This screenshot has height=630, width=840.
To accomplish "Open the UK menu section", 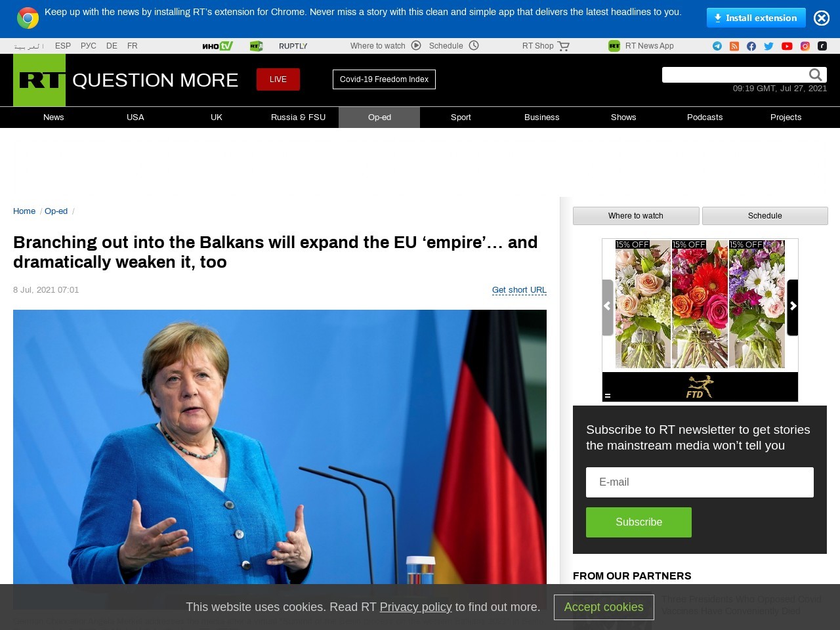I will 217,117.
